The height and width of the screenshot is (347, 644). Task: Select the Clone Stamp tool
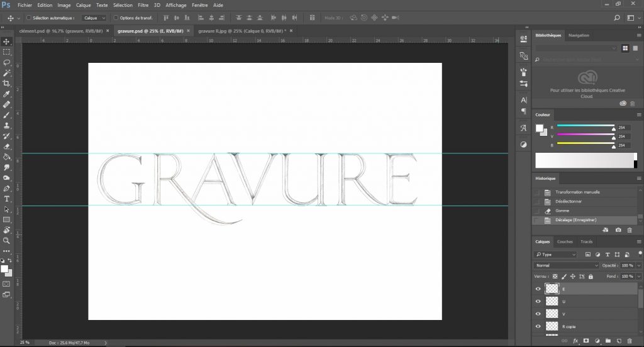click(6, 126)
